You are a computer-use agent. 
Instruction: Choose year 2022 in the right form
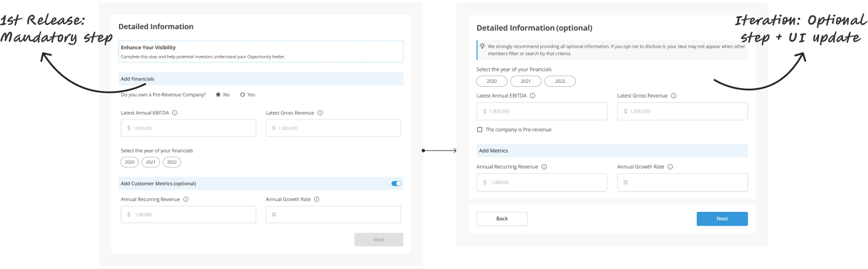click(560, 81)
